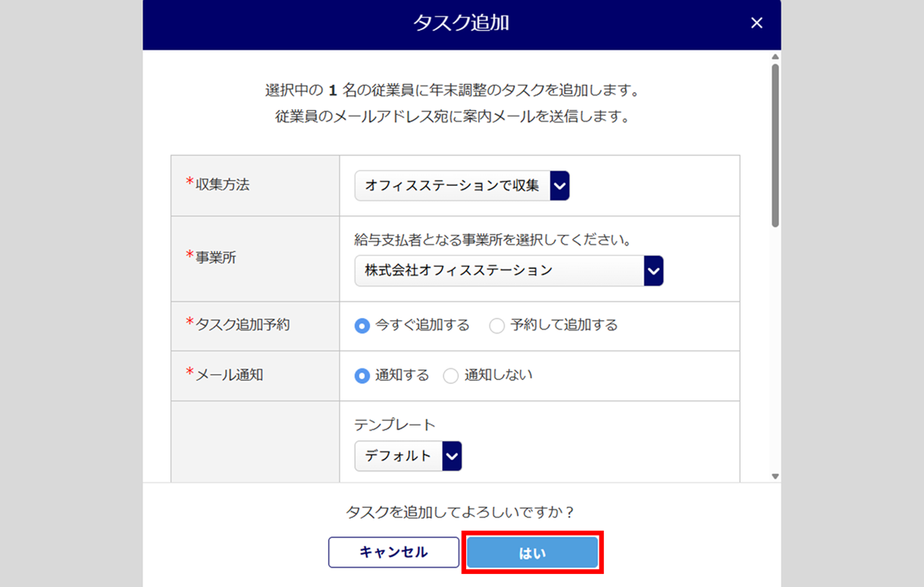Screen dimensions: 924x587
Task: Select 今すぐ追加する radio option
Action: point(363,326)
